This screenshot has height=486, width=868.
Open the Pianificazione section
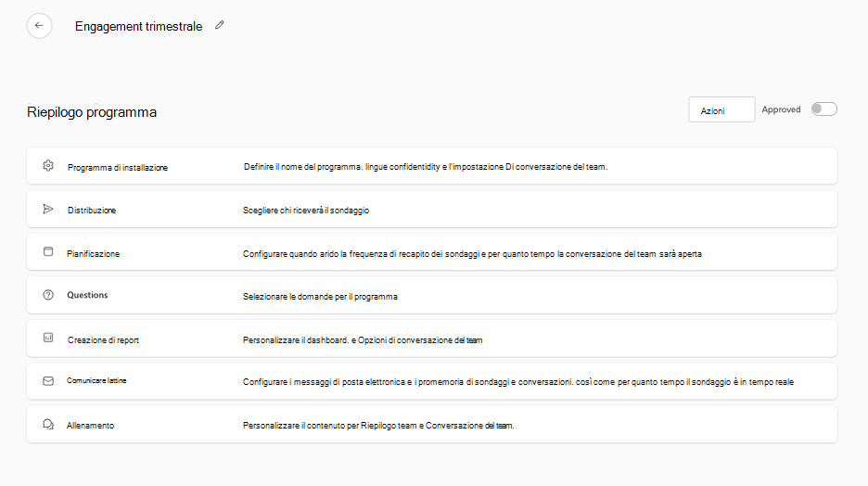(x=432, y=252)
